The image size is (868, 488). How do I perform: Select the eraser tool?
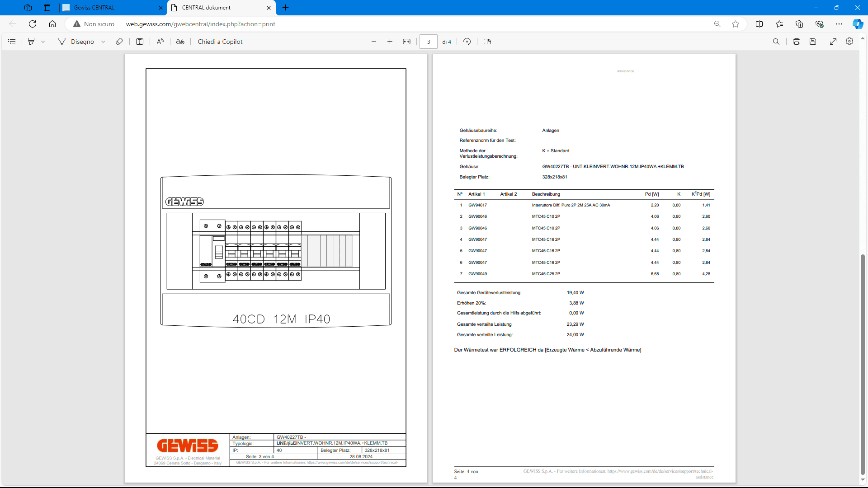[119, 42]
